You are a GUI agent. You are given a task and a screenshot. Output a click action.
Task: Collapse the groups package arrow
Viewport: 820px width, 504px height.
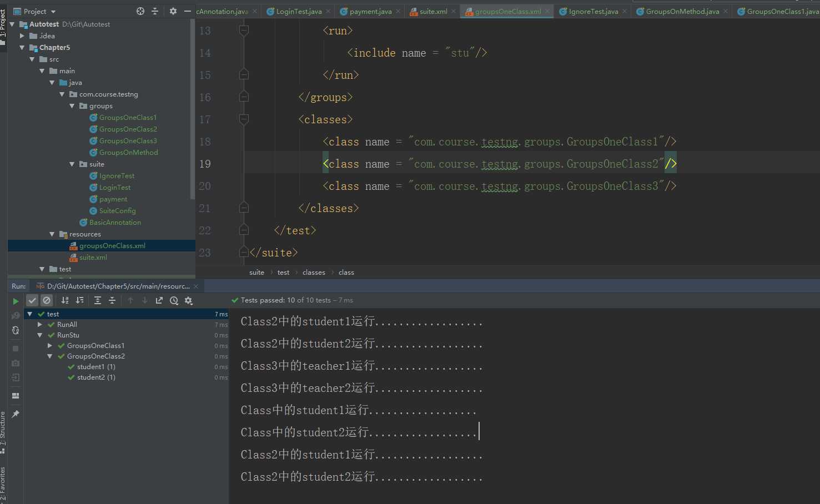click(72, 106)
